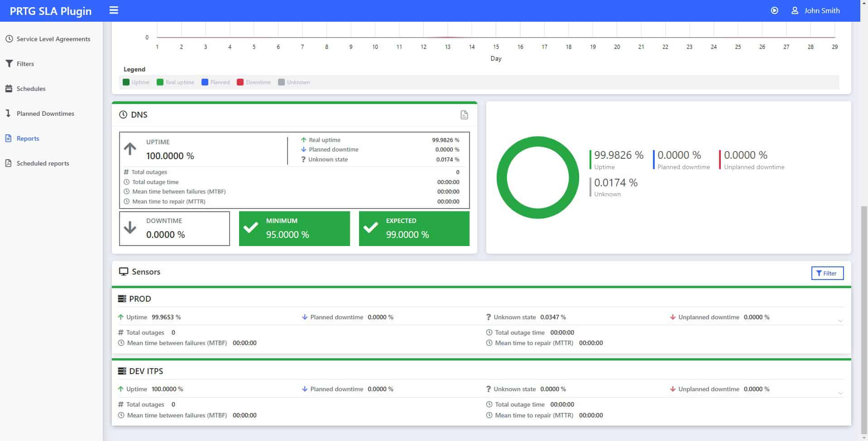Viewport: 868px width, 441px height.
Task: Open Scheduled reports page
Action: pos(43,163)
